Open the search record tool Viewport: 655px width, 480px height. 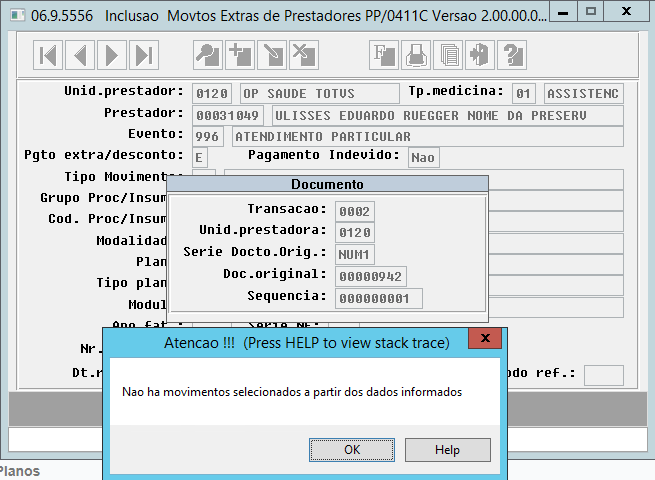(208, 55)
